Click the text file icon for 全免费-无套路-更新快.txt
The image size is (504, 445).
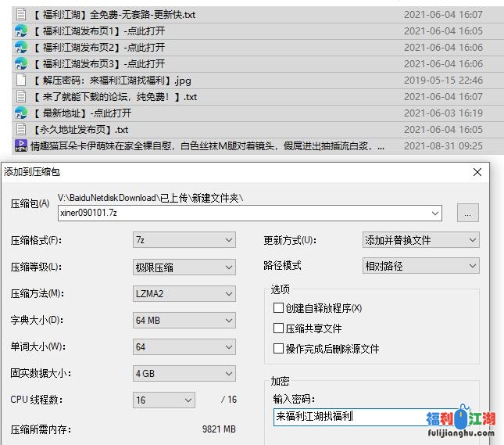(x=21, y=15)
